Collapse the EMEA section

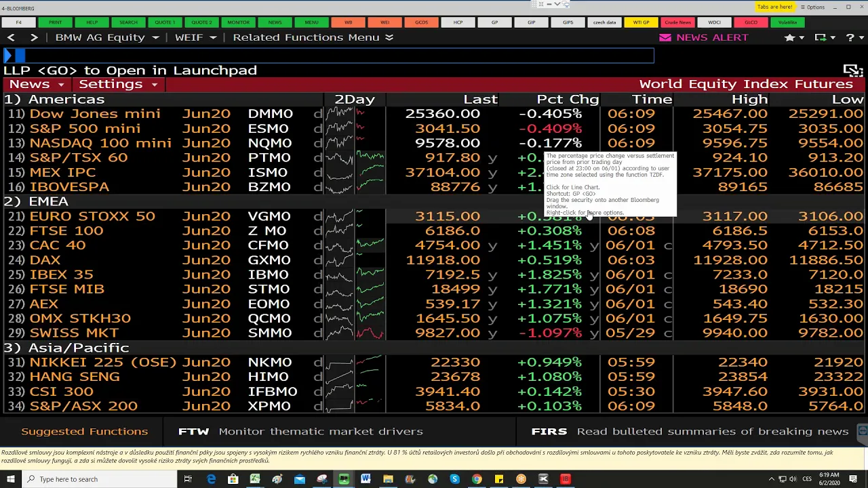[36, 202]
